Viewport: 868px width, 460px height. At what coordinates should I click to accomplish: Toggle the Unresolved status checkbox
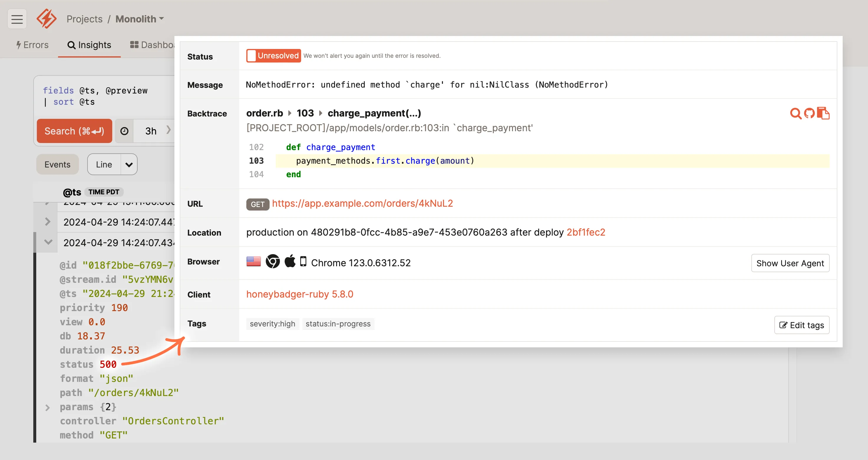[251, 55]
